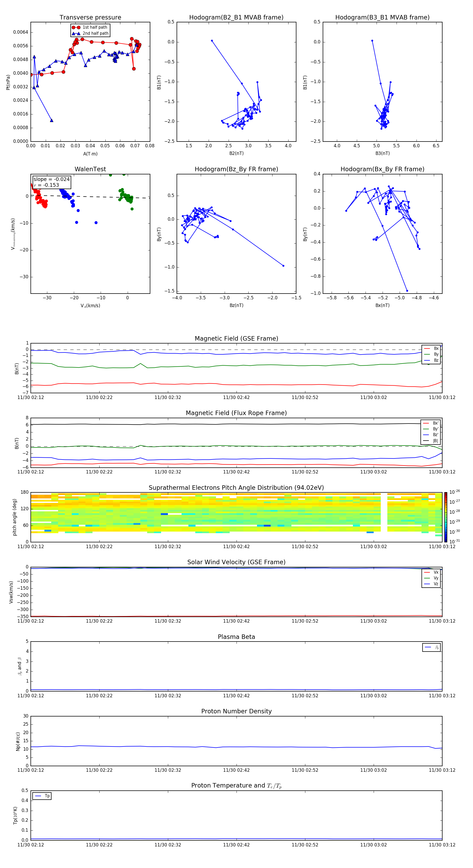This screenshot has height=868, width=473.
Task: Click the 'Hodogram(Bz_By FR frame)' title
Action: [236, 169]
